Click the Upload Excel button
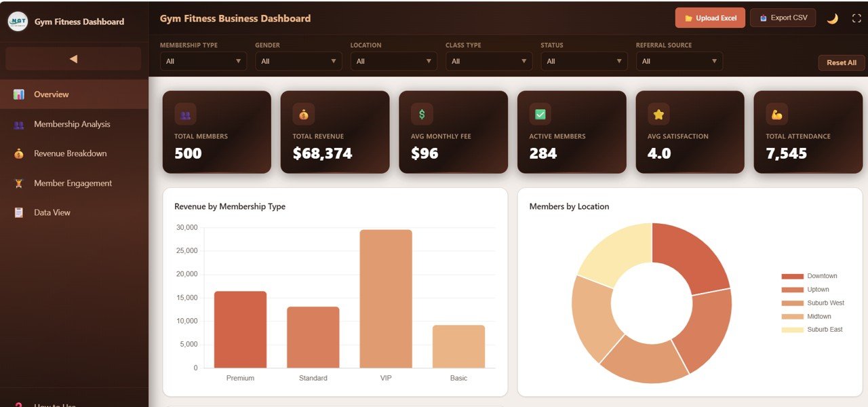 pyautogui.click(x=710, y=18)
